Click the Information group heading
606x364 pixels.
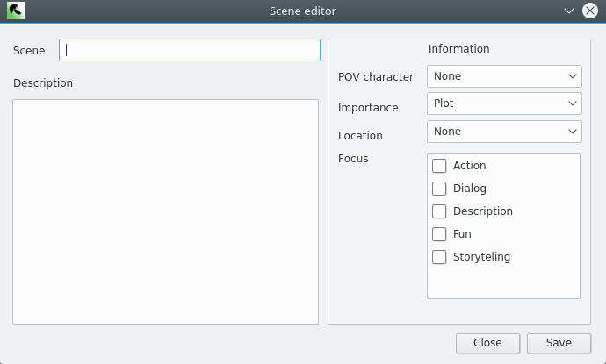pyautogui.click(x=458, y=48)
